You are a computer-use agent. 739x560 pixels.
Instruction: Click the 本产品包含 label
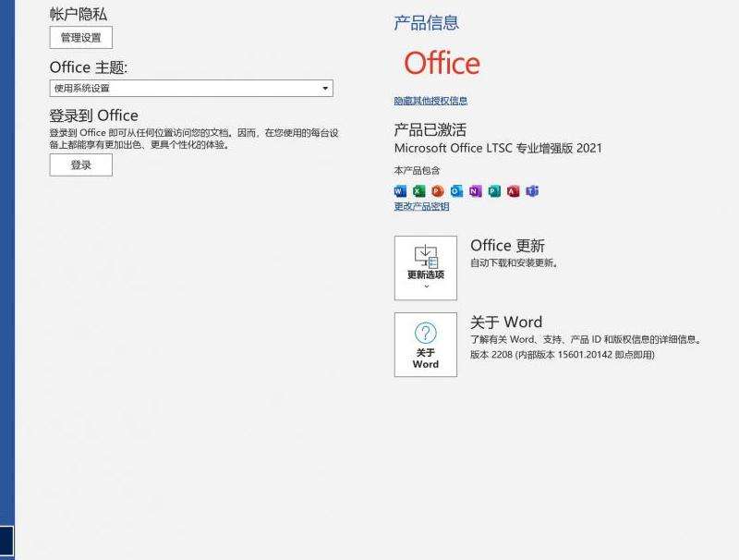click(x=417, y=170)
